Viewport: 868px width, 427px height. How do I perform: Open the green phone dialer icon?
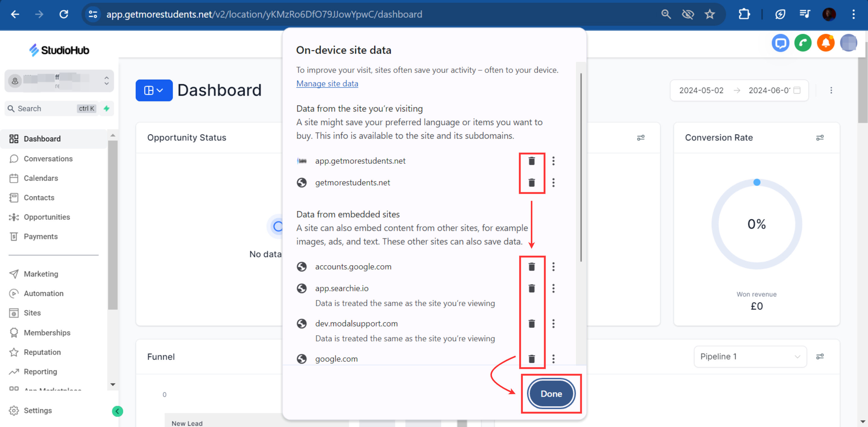[803, 43]
